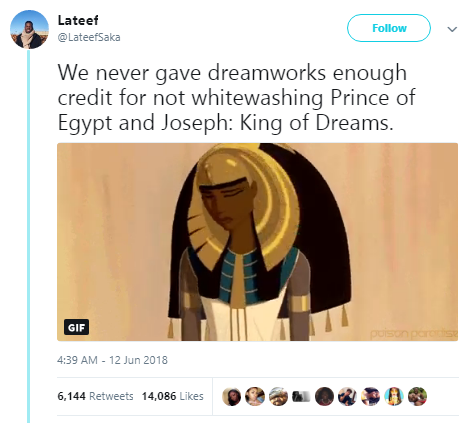Open Lateef's profile picture

(x=29, y=29)
